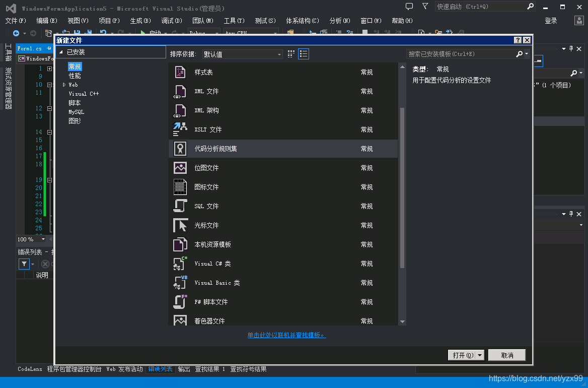The width and height of the screenshot is (588, 388).
Task: Collapse the 已安装 tree section
Action: click(61, 52)
